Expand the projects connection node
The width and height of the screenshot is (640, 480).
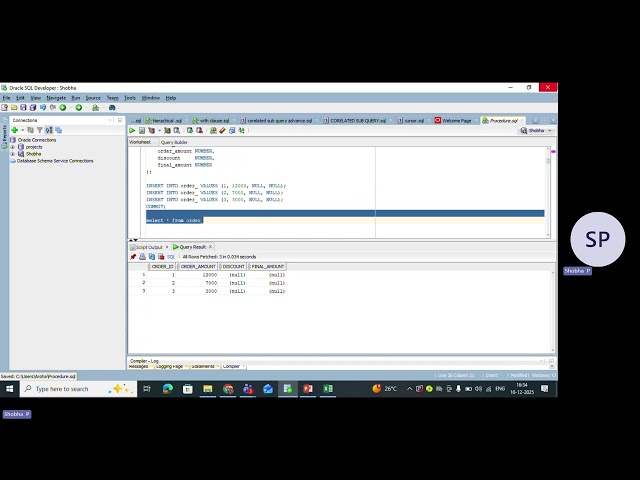[x=13, y=147]
